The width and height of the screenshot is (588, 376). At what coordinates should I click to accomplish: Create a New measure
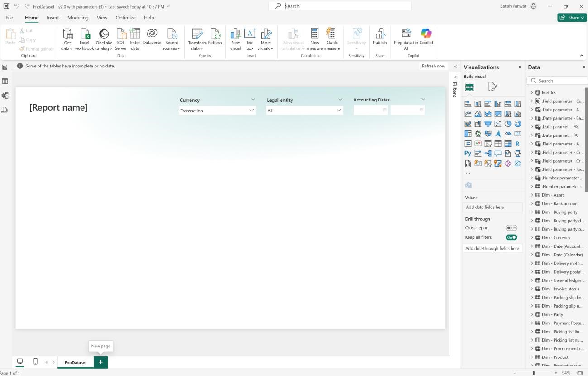click(x=315, y=39)
